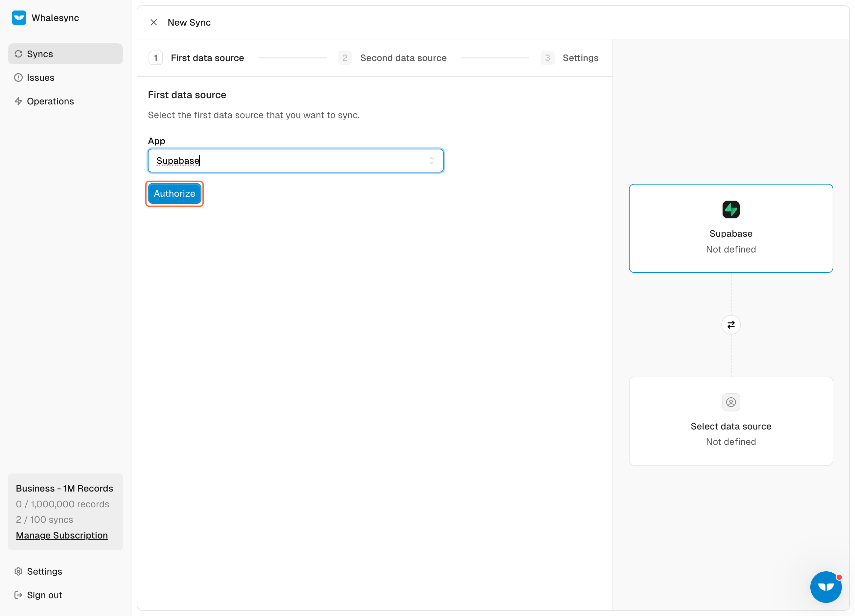Click the Issues alert icon

[x=18, y=77]
